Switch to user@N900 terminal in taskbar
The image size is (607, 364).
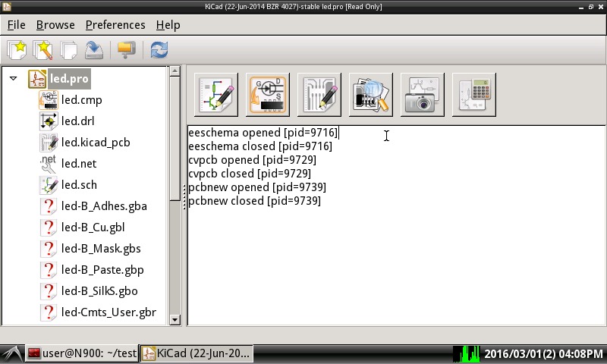pos(82,353)
